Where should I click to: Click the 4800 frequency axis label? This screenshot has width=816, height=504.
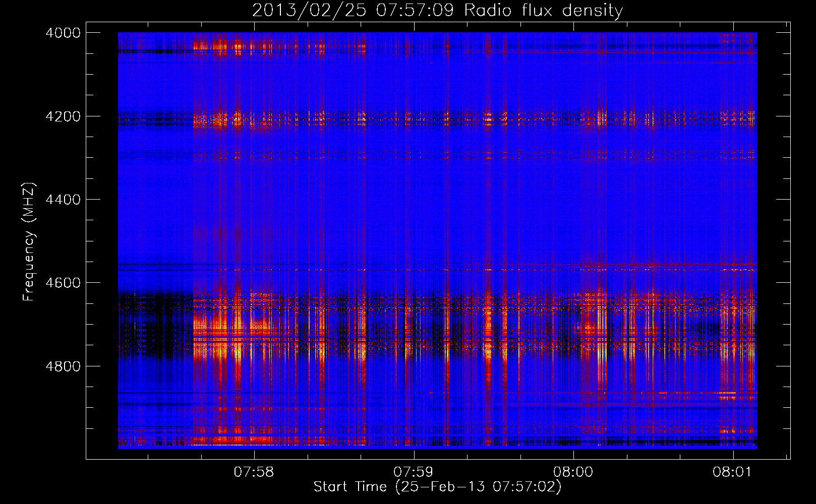coord(63,366)
